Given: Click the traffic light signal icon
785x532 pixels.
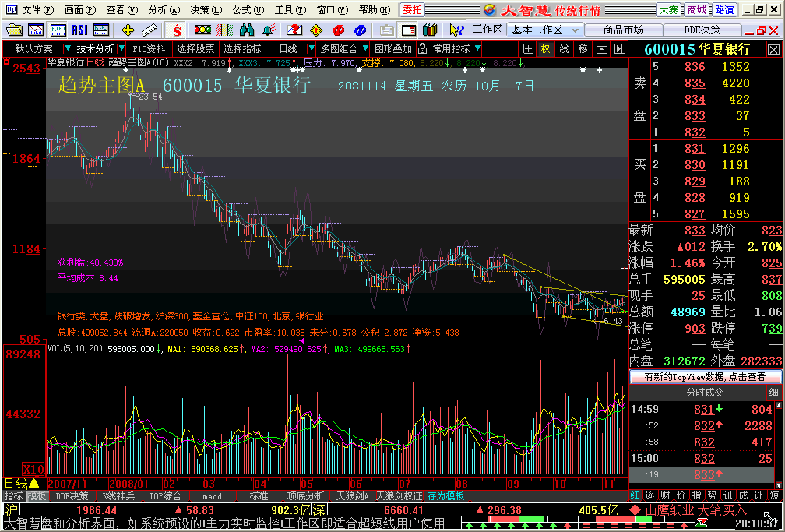Looking at the screenshot, I should [x=202, y=30].
